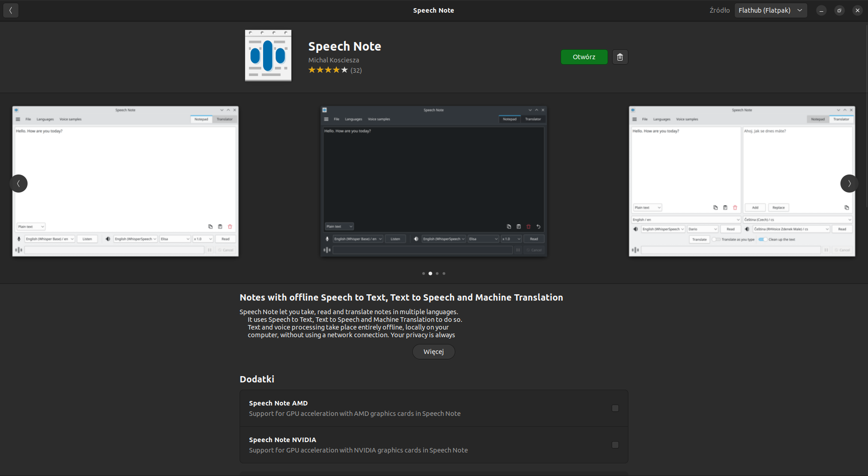
Task: Open the light-theme Notepad screenshot thumbnail
Action: (x=125, y=181)
